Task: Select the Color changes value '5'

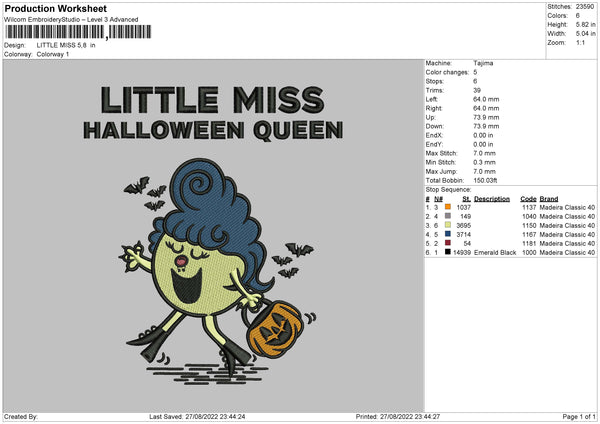Action: click(475, 72)
